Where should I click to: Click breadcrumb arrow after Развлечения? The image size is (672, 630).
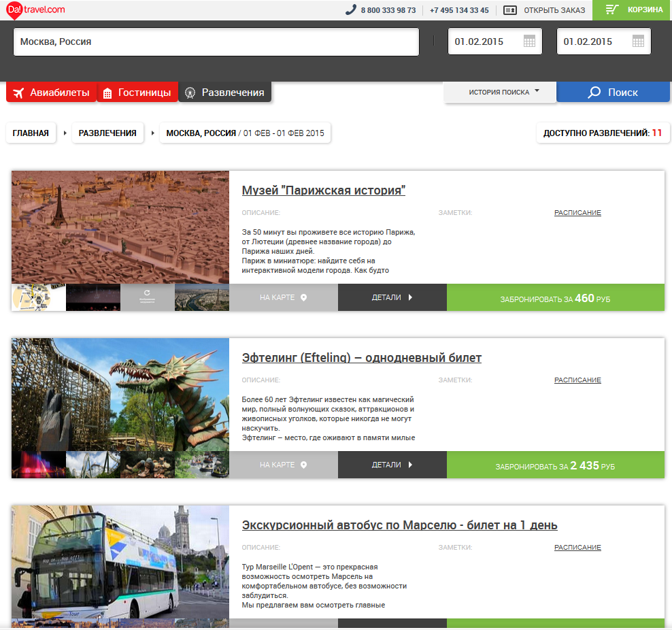(x=152, y=133)
